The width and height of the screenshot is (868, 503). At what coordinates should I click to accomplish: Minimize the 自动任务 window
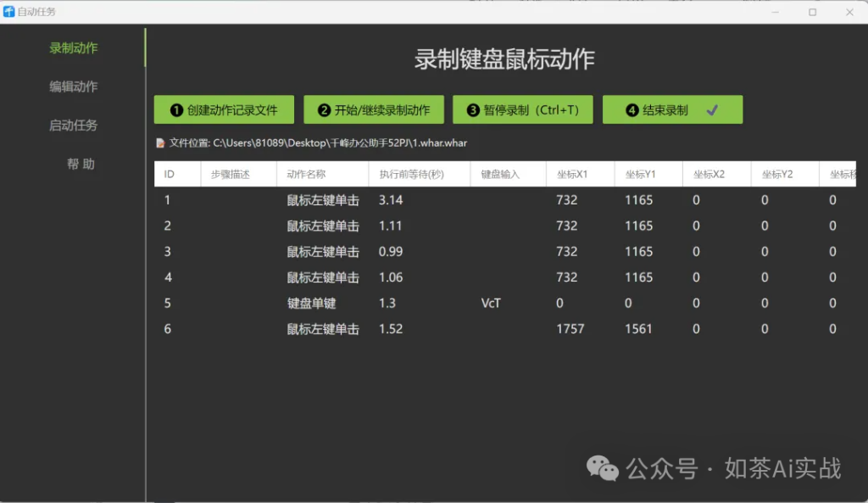(x=775, y=12)
